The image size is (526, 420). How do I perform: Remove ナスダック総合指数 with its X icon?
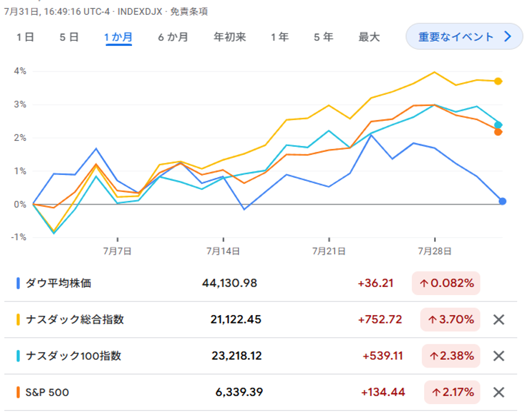point(498,320)
